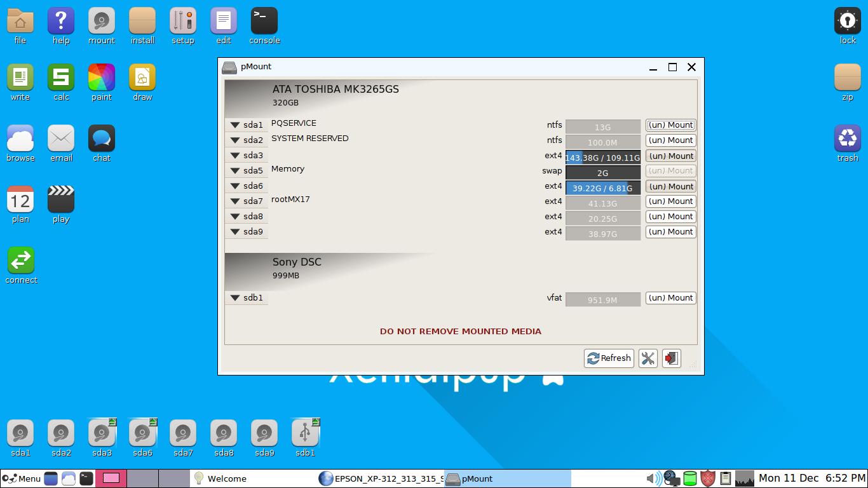The height and width of the screenshot is (488, 868).
Task: Click the sda3 usage bar 143.38G / 109.11G
Action: pos(603,158)
